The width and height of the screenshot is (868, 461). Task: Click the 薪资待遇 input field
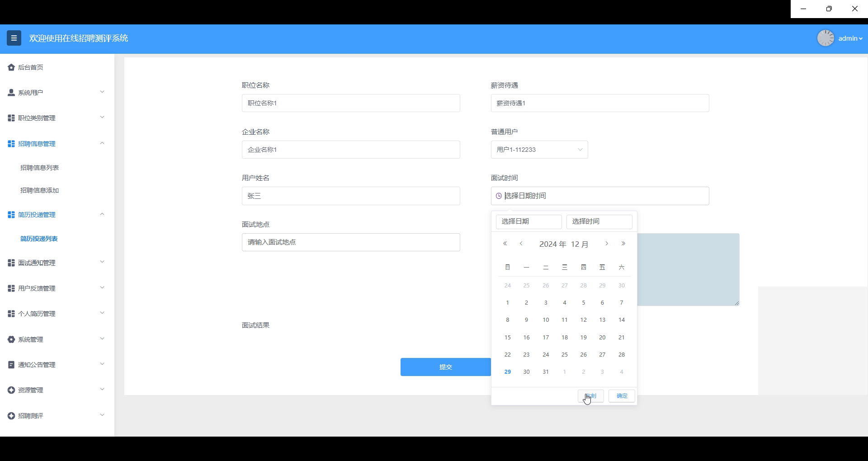click(x=600, y=103)
